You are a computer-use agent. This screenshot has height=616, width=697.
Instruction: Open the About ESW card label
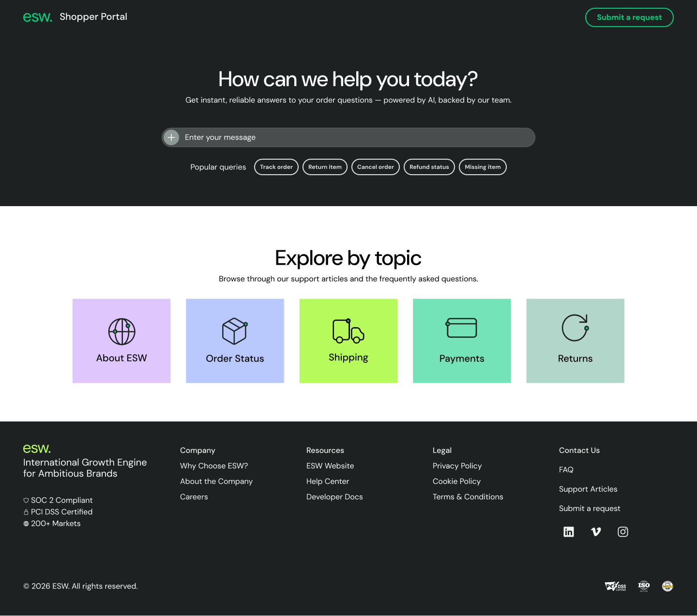coord(121,358)
